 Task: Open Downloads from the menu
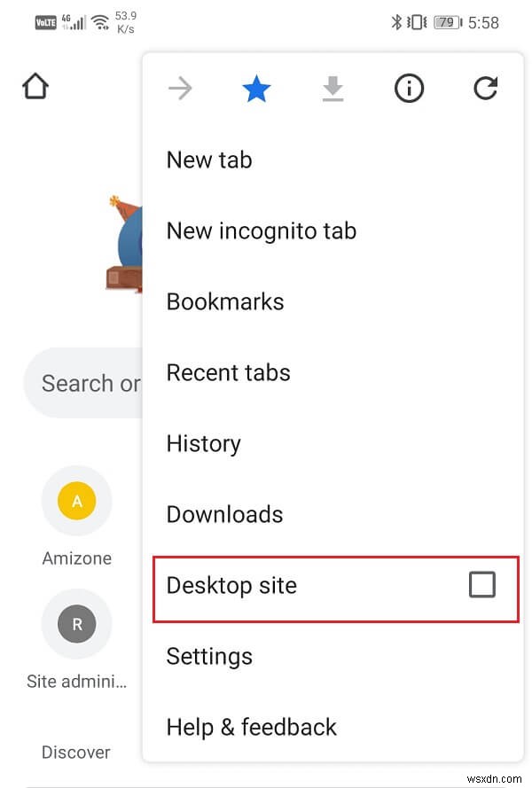224,514
